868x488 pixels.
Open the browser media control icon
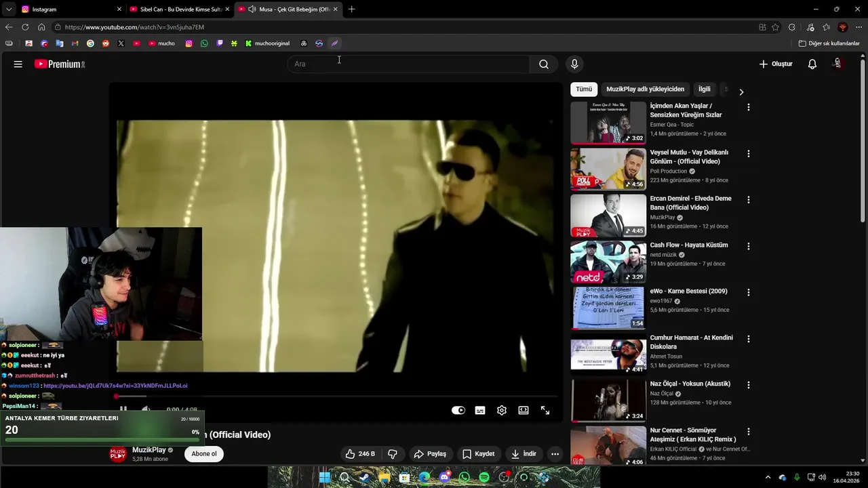pos(810,27)
